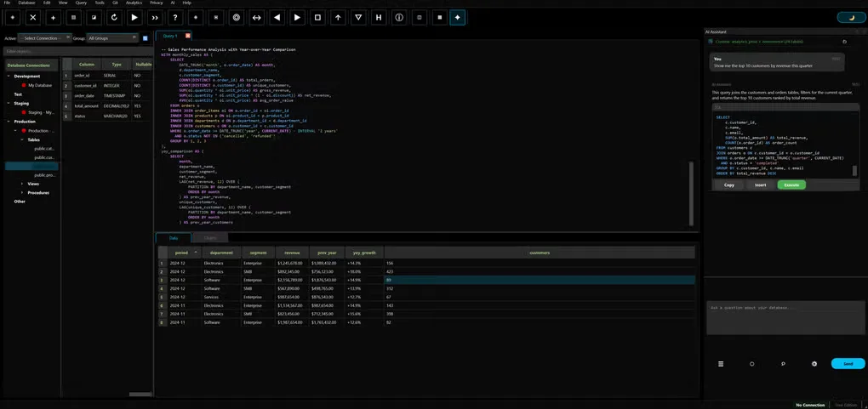Select the My Database connection
Viewport: 868px width, 409px height.
coord(40,85)
